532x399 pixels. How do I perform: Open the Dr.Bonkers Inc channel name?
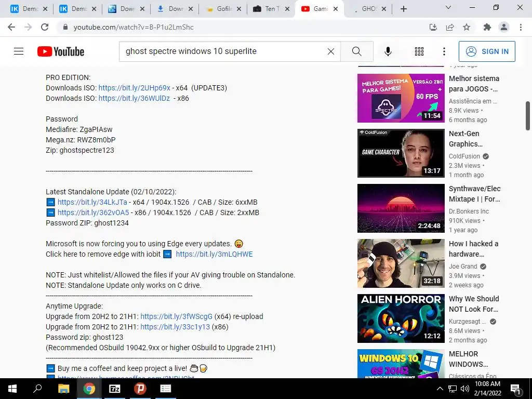(469, 211)
